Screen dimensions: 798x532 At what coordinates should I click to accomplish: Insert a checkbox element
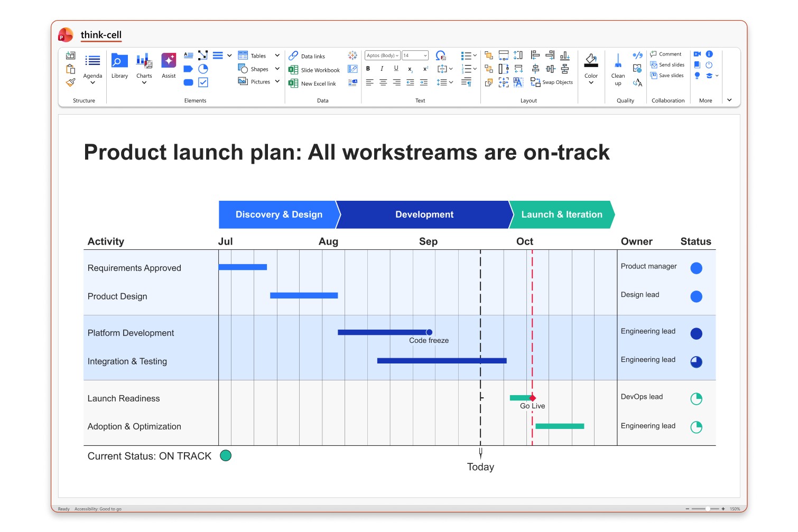[x=203, y=82]
